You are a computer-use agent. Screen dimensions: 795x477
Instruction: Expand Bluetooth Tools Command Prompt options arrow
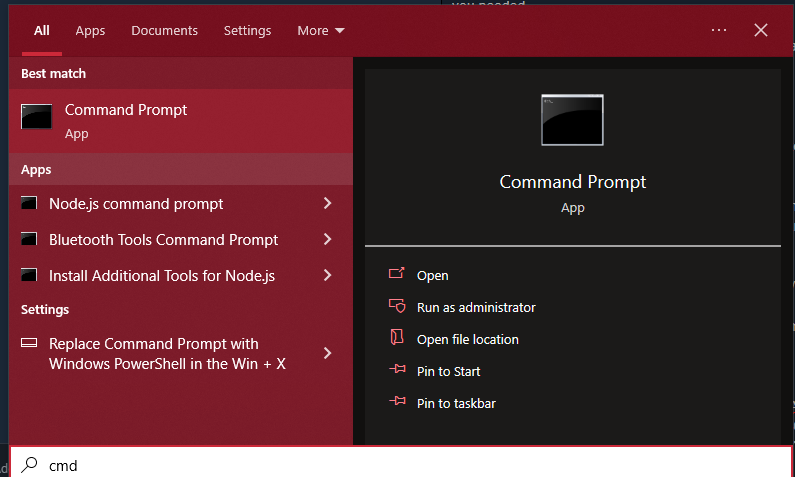click(x=327, y=240)
